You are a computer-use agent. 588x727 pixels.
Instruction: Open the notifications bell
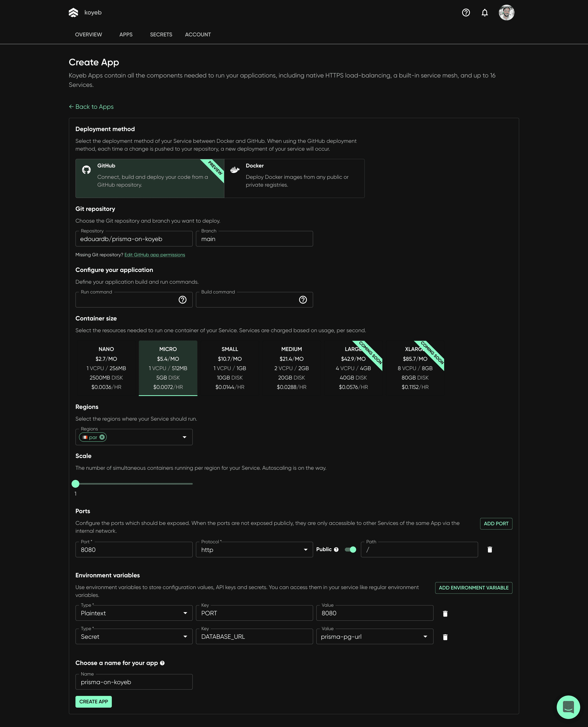tap(485, 13)
